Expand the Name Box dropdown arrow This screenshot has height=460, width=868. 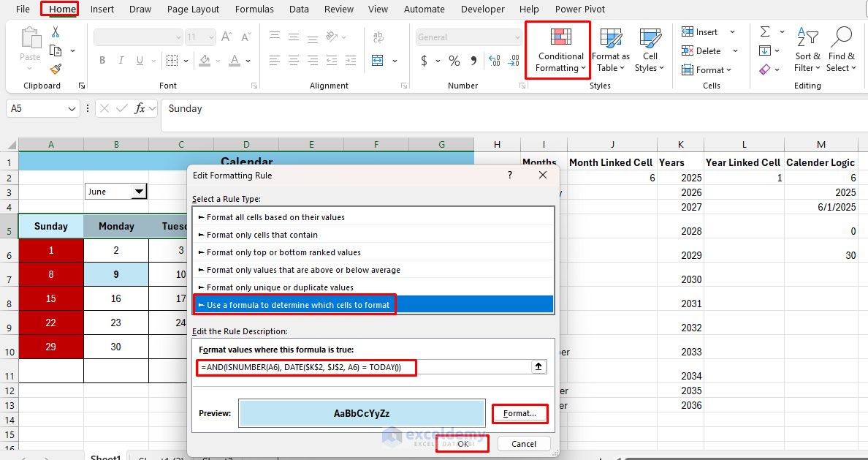[x=72, y=109]
